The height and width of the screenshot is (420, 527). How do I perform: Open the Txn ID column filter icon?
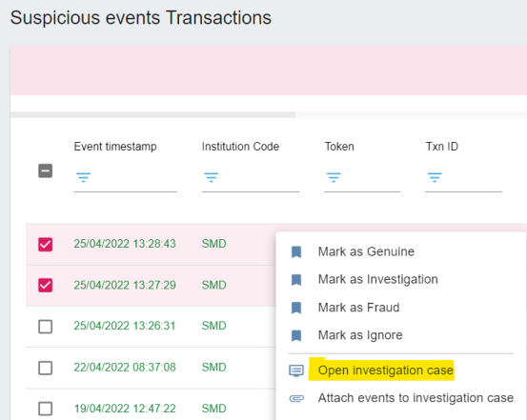tap(435, 177)
